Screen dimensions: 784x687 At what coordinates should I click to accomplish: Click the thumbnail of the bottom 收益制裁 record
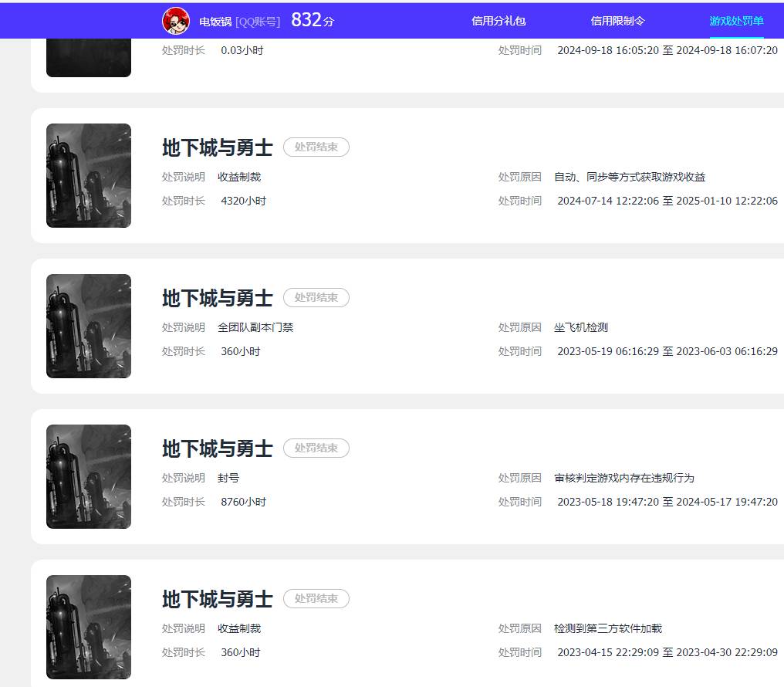(x=88, y=627)
